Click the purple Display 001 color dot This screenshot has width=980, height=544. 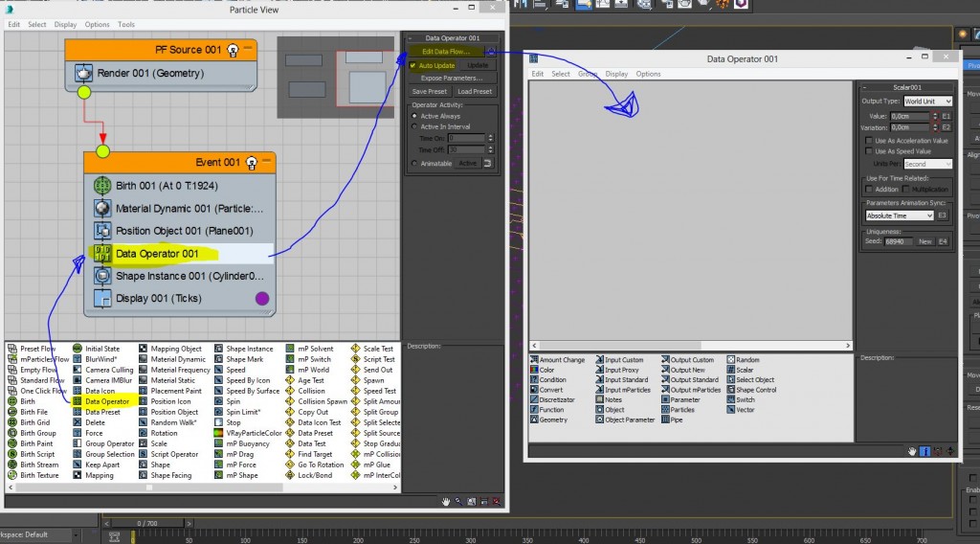click(x=262, y=299)
